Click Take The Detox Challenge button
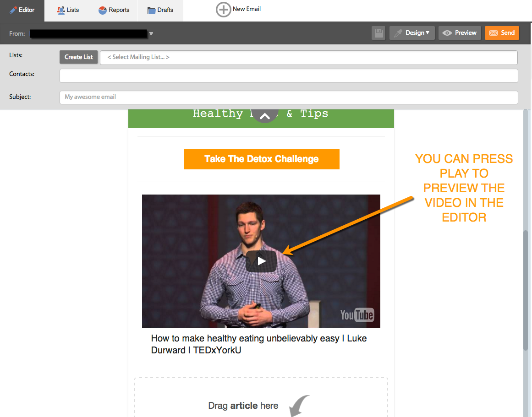 coord(261,159)
